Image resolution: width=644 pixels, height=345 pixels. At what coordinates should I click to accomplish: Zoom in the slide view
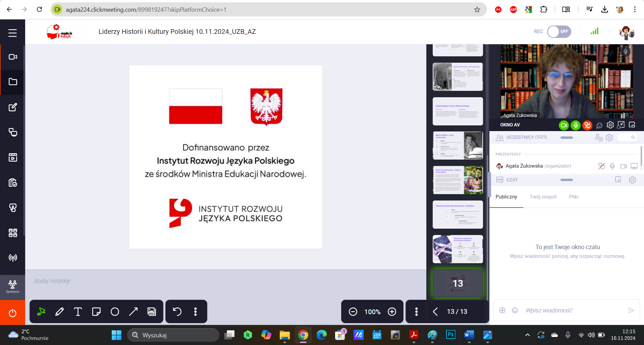(392, 311)
